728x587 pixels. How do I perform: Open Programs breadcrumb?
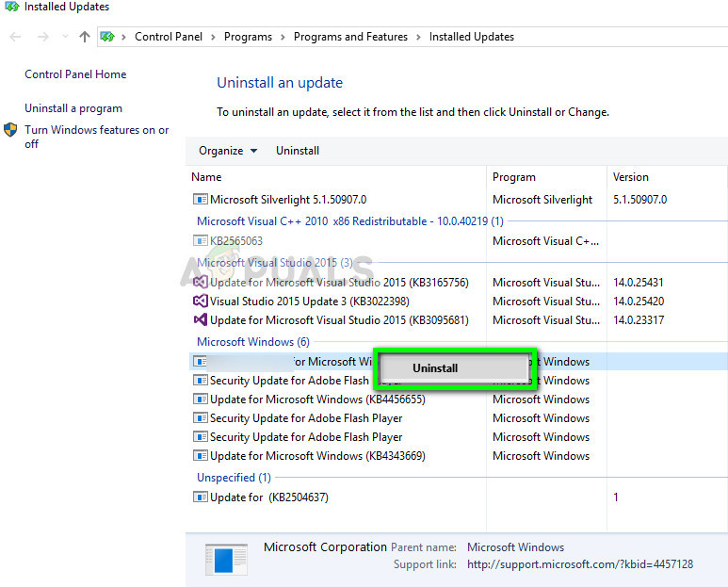248,37
